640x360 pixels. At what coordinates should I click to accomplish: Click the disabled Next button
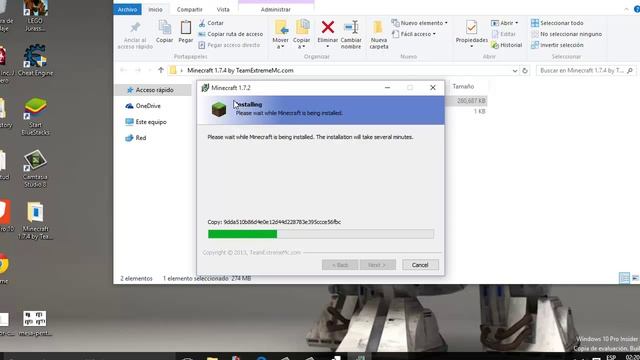click(x=378, y=265)
